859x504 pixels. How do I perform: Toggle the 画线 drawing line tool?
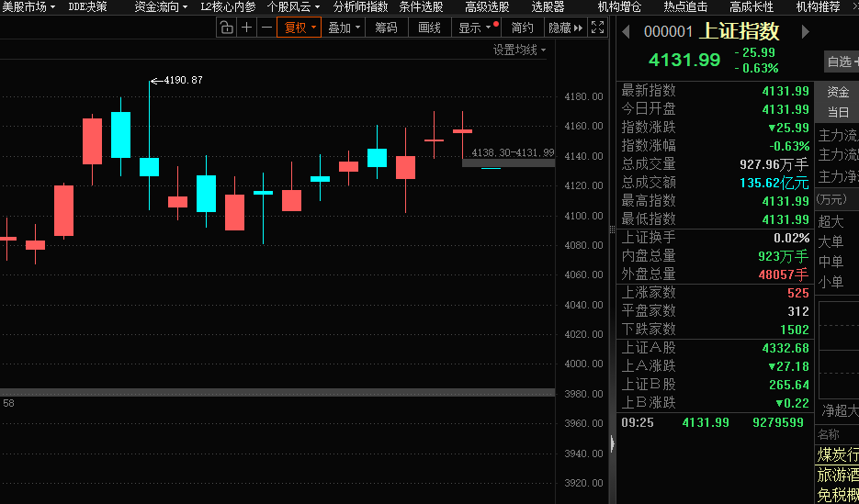(429, 28)
